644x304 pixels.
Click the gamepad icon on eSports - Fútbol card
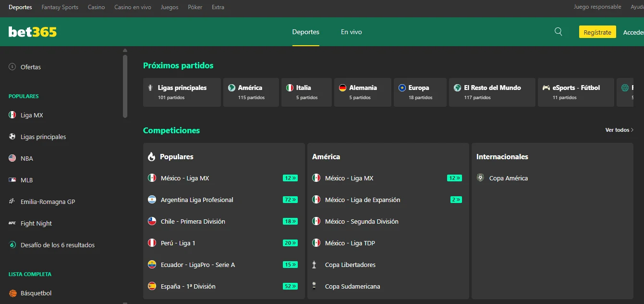pos(546,88)
